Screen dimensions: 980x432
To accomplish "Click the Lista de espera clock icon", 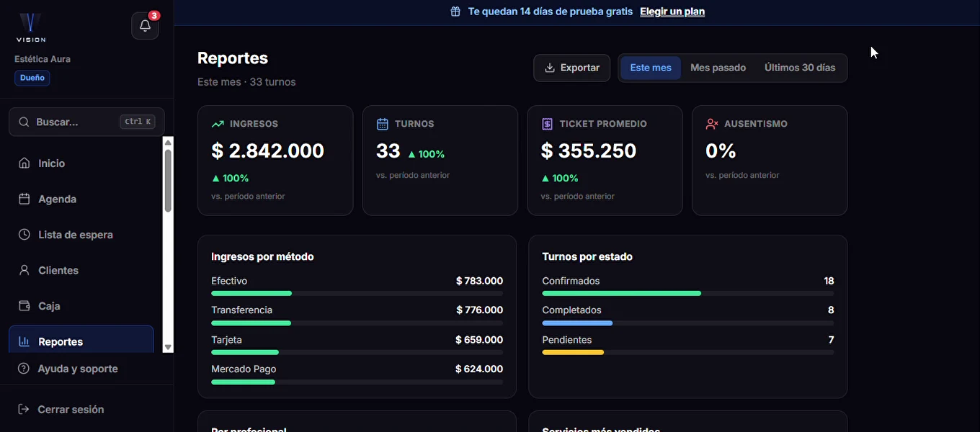I will pos(24,235).
